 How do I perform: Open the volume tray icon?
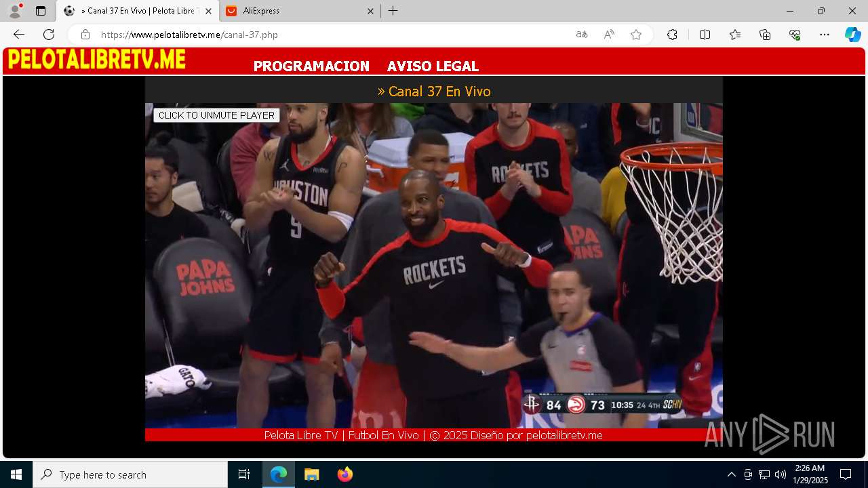[x=781, y=474]
